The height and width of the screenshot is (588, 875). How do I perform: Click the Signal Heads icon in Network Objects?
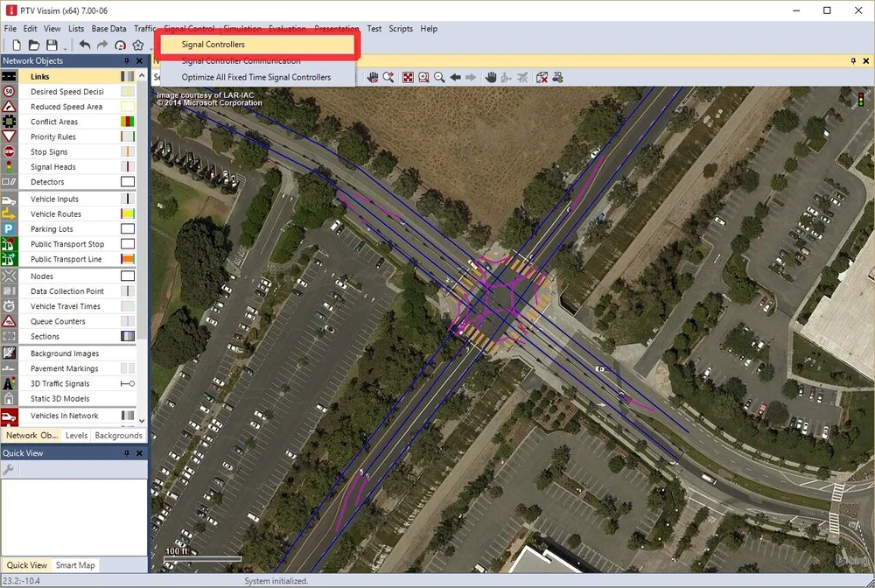tap(9, 166)
